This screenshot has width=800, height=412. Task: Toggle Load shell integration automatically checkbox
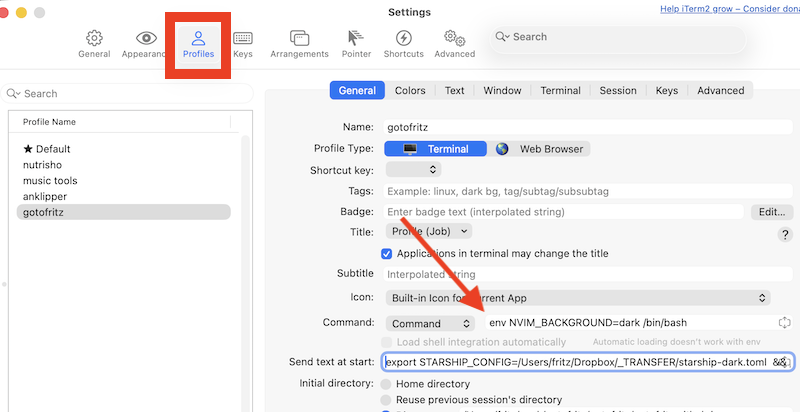coord(387,342)
